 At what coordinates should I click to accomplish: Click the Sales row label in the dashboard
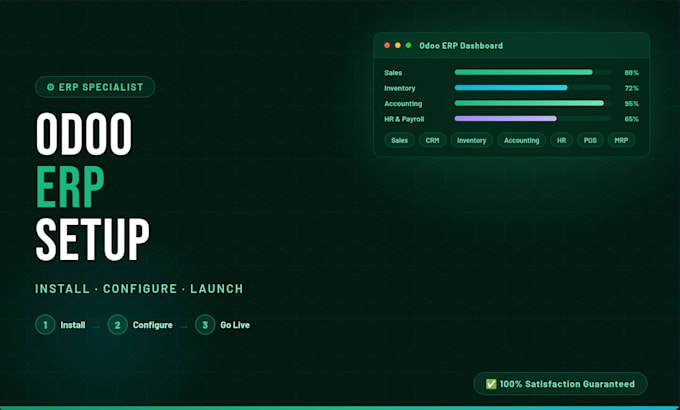click(x=393, y=73)
